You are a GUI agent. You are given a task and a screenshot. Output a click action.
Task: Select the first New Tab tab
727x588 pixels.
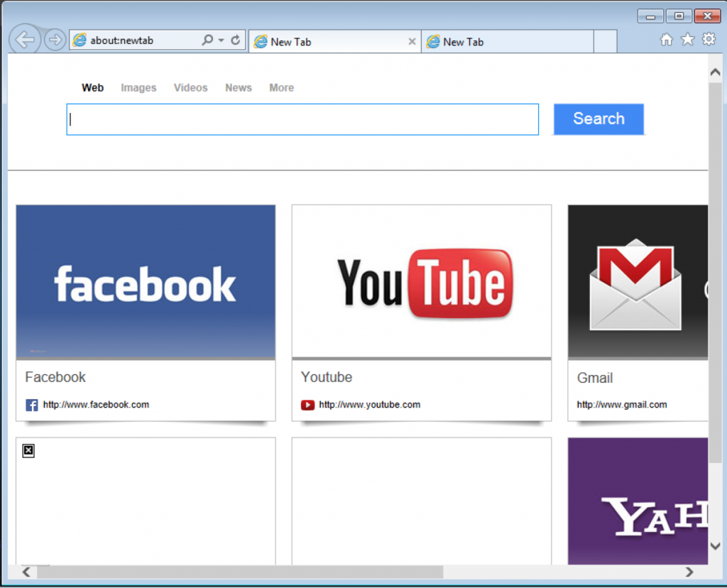pyautogui.click(x=335, y=42)
